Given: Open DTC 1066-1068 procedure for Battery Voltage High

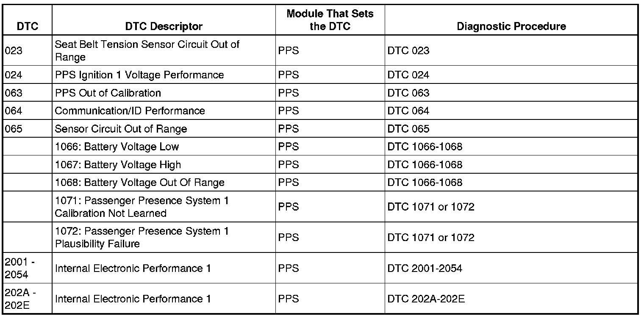Looking at the screenshot, I should click(425, 164).
